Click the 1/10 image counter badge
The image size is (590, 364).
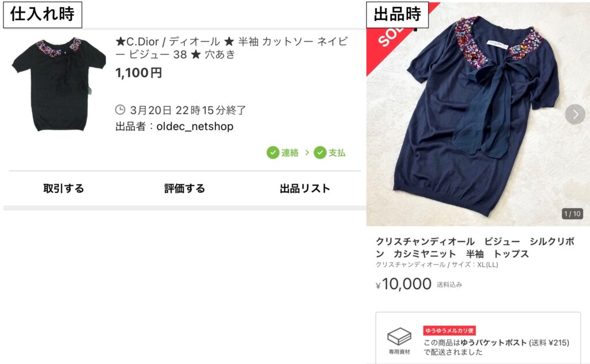572,214
